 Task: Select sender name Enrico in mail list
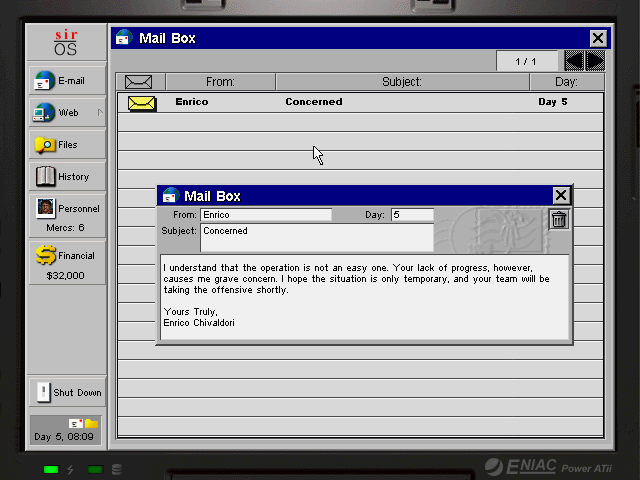click(192, 102)
